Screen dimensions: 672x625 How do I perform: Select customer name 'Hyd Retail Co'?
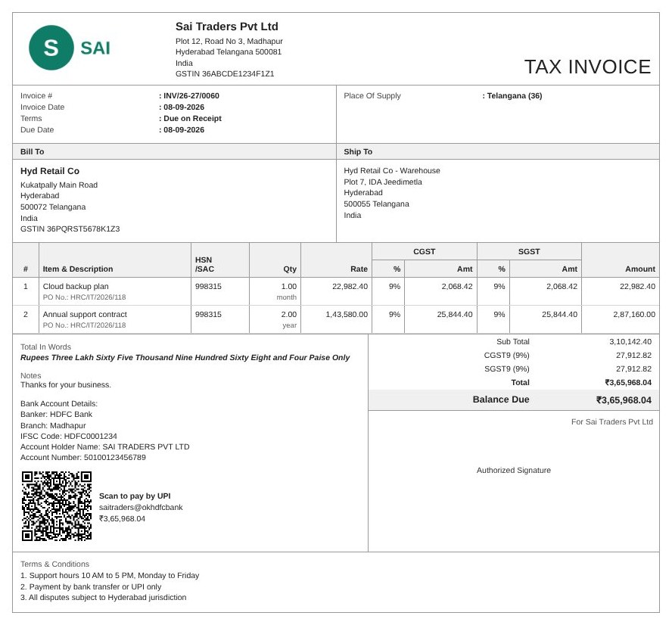[50, 171]
